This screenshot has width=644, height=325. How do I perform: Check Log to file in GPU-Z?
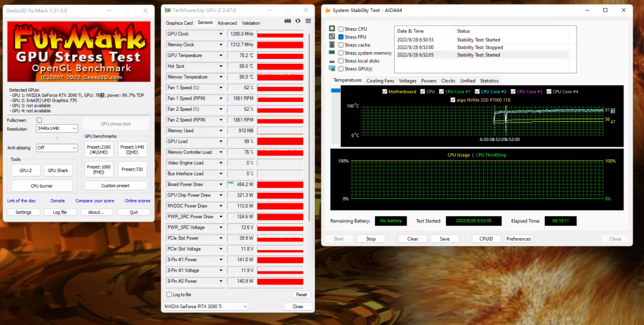169,294
